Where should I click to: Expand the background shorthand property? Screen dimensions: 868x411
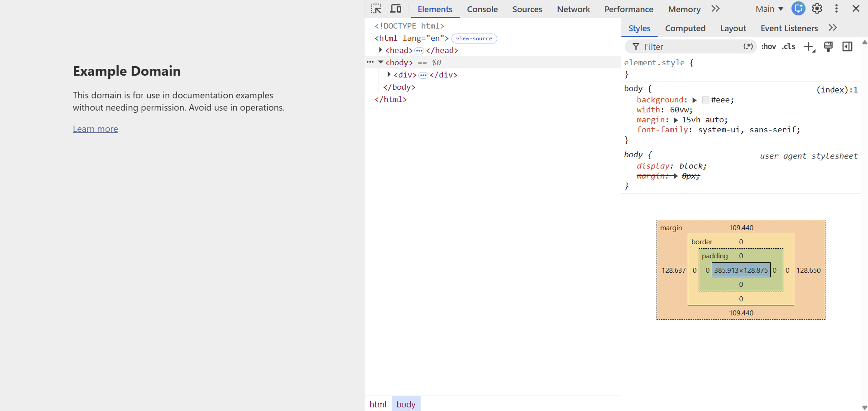click(694, 100)
